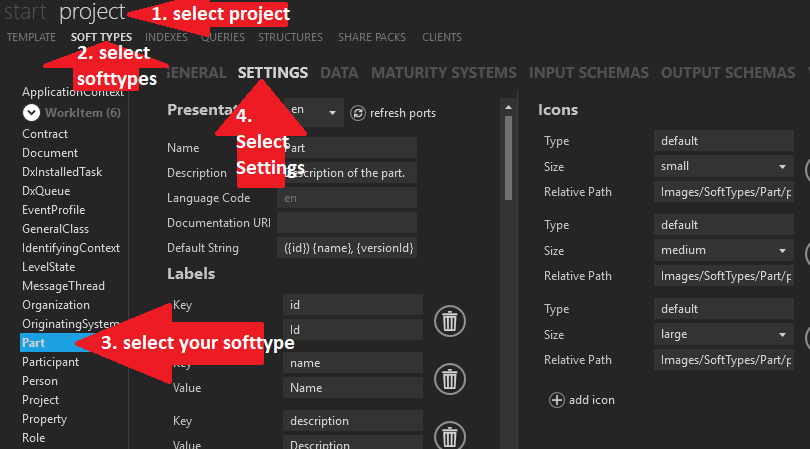The height and width of the screenshot is (449, 810).
Task: Delete the id label entry
Action: 449,321
